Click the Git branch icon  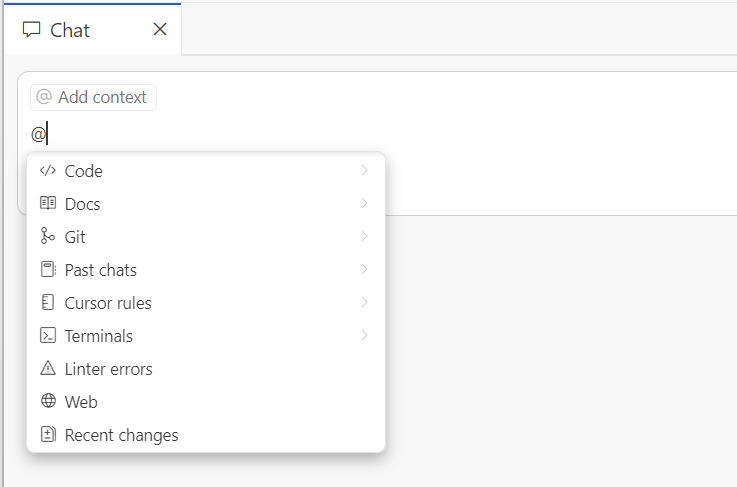tap(47, 237)
